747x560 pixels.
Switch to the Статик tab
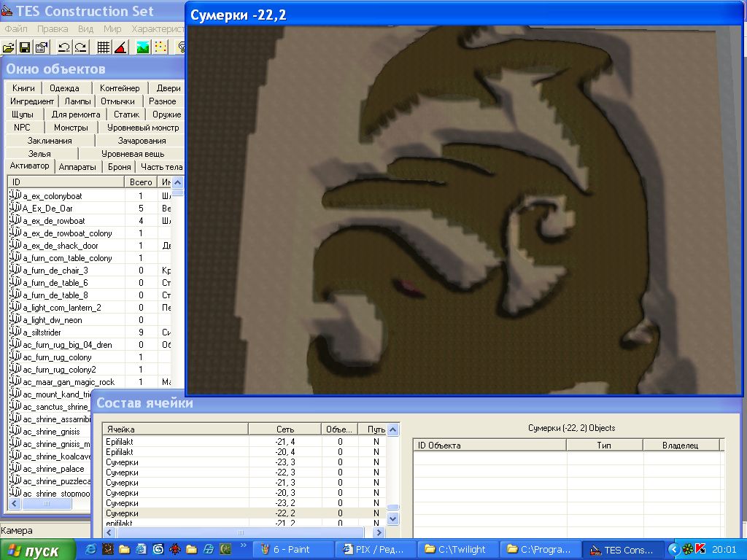[x=126, y=114]
